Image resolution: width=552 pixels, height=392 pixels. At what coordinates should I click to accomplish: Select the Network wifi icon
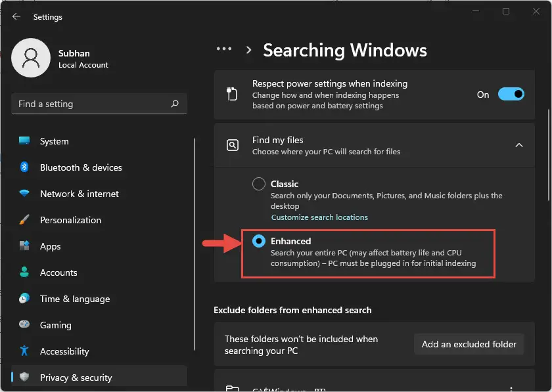point(24,193)
